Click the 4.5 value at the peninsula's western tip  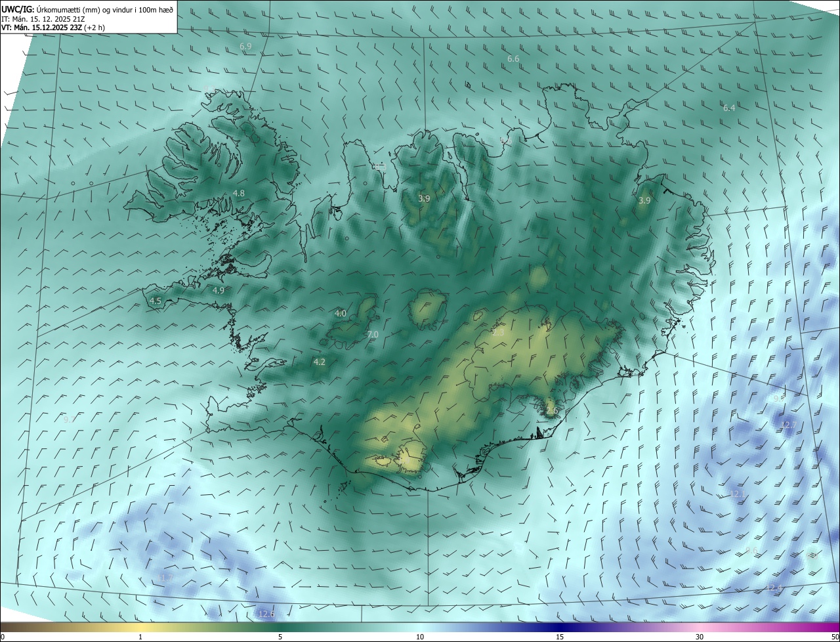point(156,301)
